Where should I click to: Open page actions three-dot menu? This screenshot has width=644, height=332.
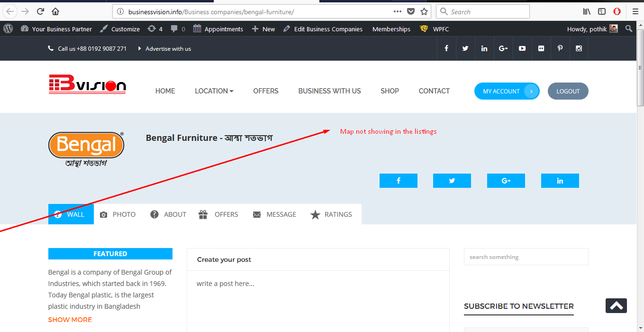point(398,11)
